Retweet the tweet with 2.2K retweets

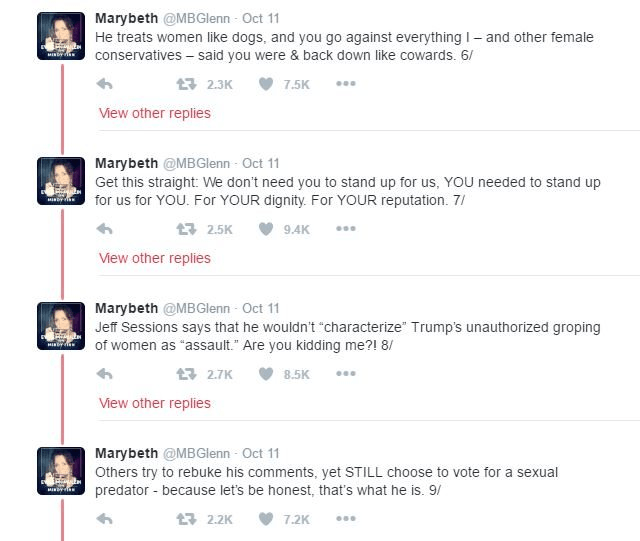pos(185,519)
